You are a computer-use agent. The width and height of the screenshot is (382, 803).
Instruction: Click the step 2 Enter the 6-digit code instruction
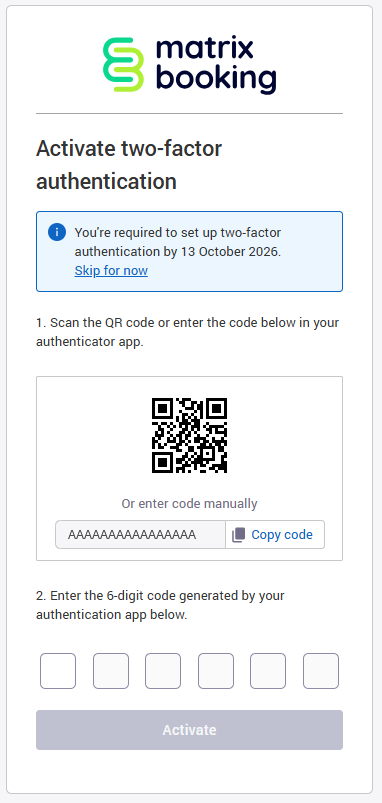tap(160, 605)
